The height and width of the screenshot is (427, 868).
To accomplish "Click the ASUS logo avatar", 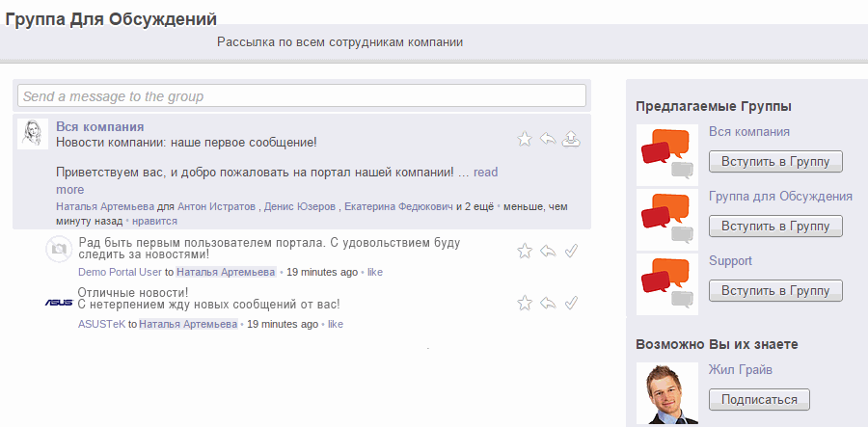I will pyautogui.click(x=59, y=303).
